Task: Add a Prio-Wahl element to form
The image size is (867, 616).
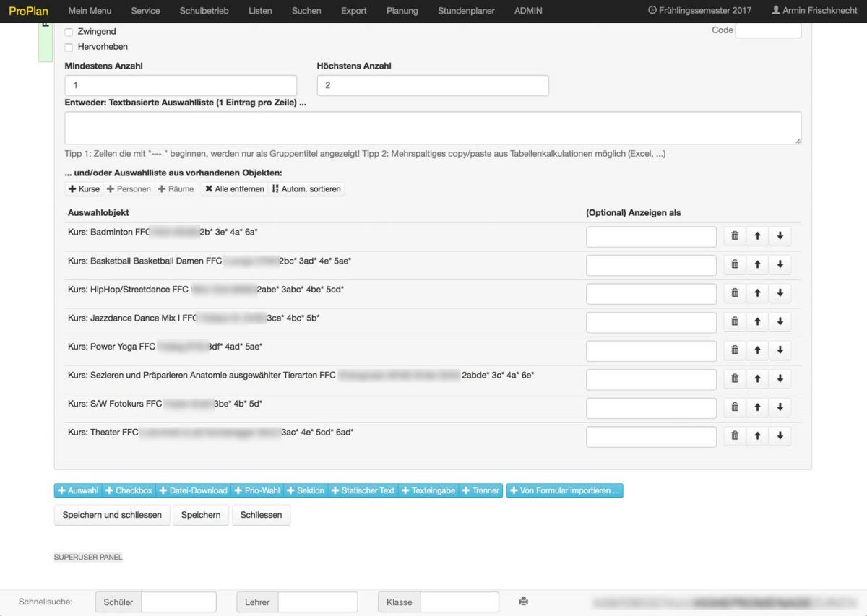Action: pos(257,490)
